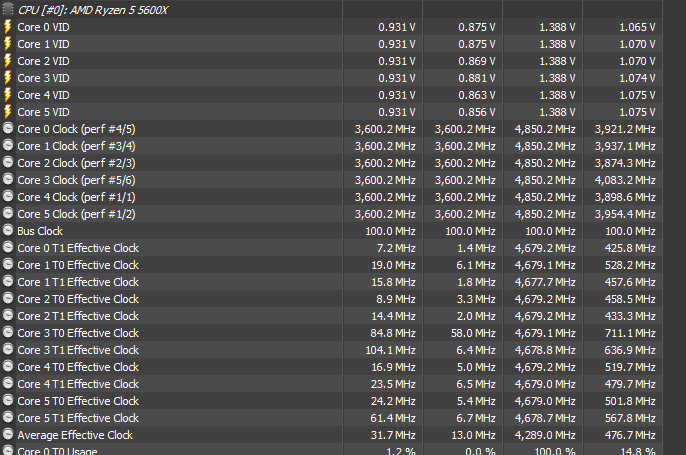Select the Bus Clock label
The image size is (686, 455).
[x=40, y=231]
